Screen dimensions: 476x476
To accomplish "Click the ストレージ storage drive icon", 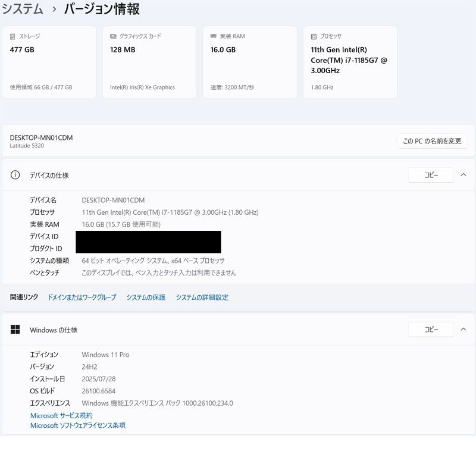I will [x=13, y=36].
